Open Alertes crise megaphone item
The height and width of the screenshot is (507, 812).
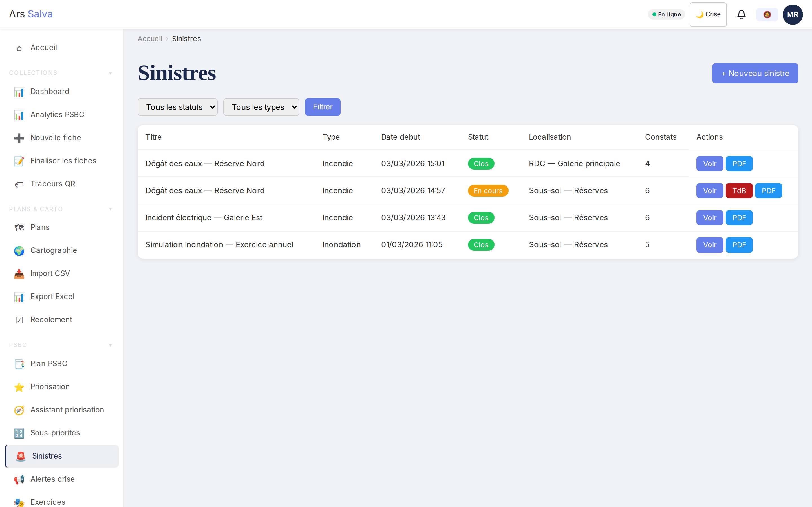[52, 479]
